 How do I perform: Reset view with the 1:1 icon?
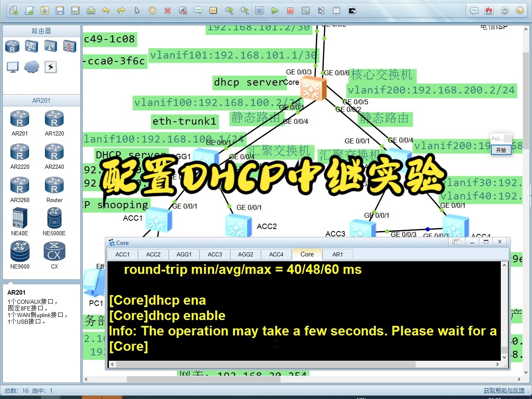pyautogui.click(x=260, y=10)
